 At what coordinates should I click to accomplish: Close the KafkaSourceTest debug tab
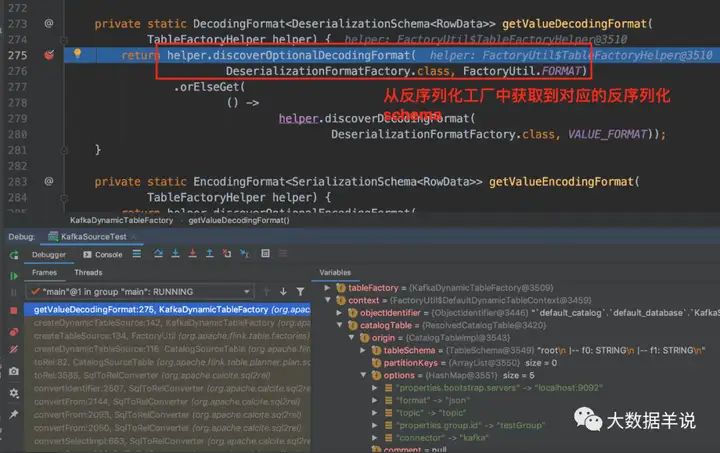pos(134,237)
